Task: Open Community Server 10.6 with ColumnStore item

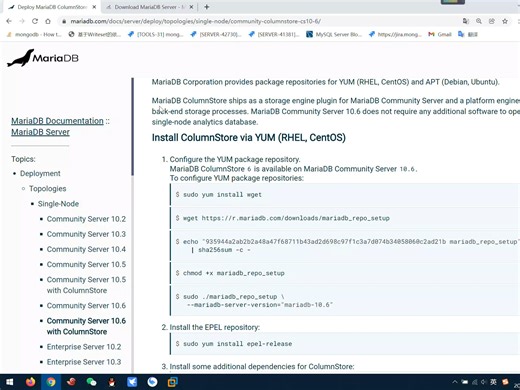Action: click(x=86, y=326)
